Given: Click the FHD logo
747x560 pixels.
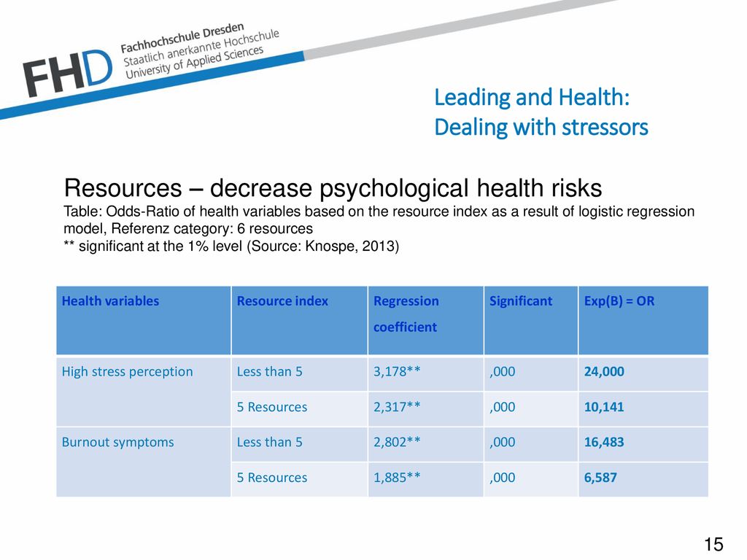Looking at the screenshot, I should (67, 74).
